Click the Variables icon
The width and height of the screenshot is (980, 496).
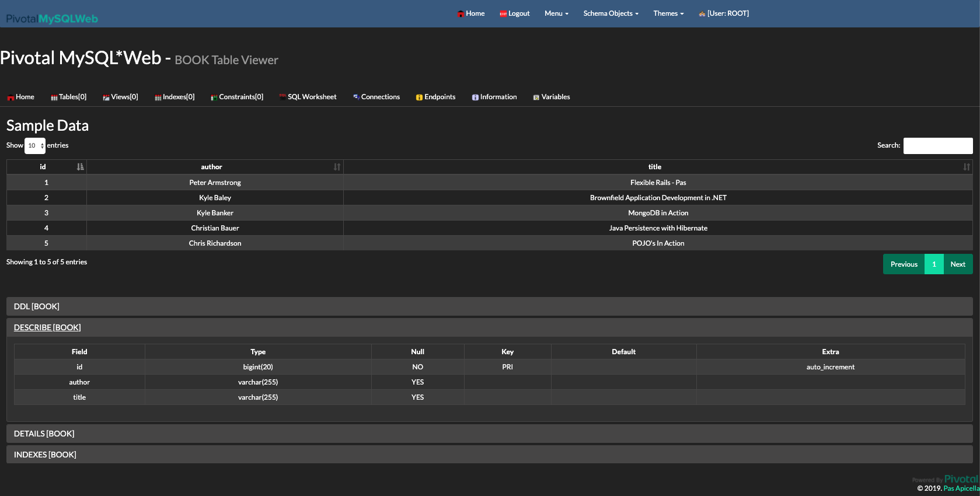click(536, 97)
